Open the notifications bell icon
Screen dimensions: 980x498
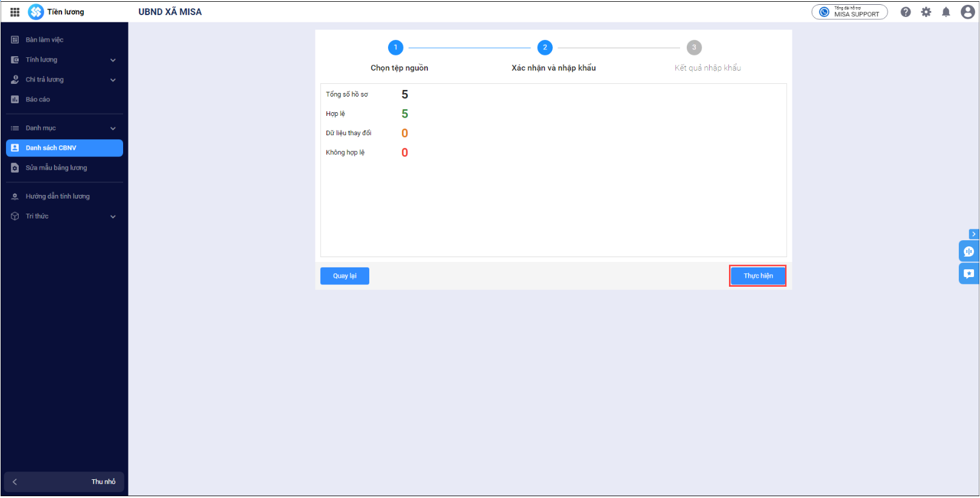(946, 12)
